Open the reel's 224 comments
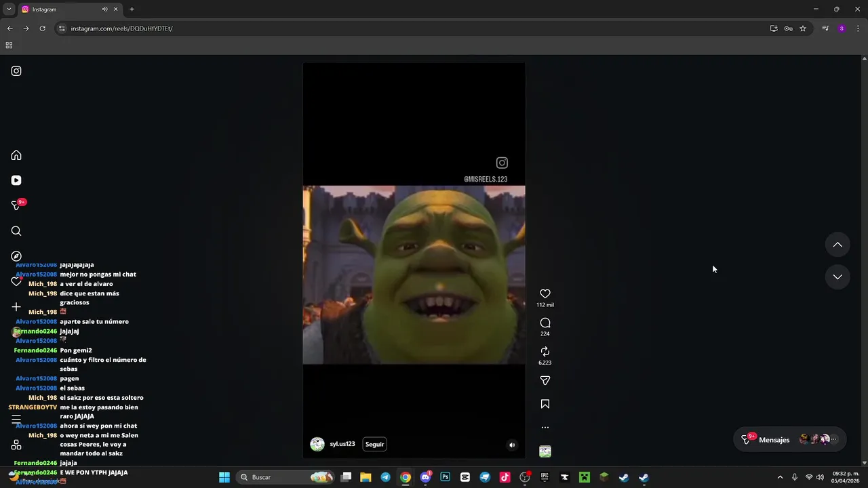 [x=545, y=323]
